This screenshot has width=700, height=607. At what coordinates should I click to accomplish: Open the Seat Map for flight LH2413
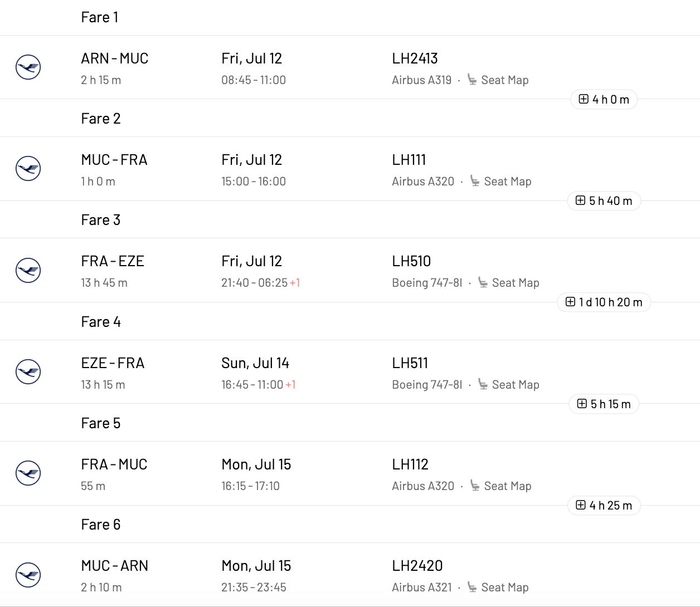[505, 80]
